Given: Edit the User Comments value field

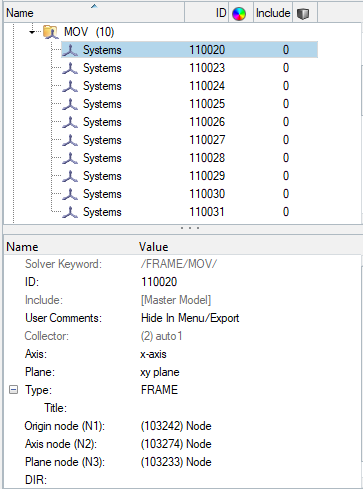Looking at the screenshot, I should pyautogui.click(x=249, y=318).
